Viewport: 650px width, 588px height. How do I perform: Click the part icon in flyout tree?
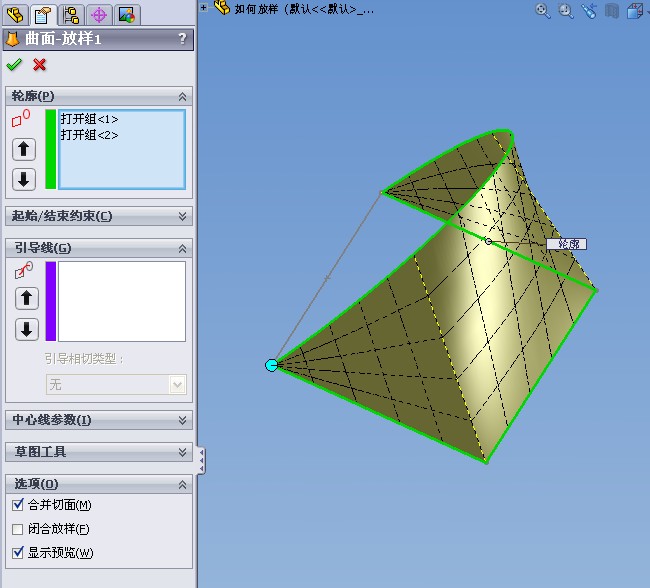(222, 7)
